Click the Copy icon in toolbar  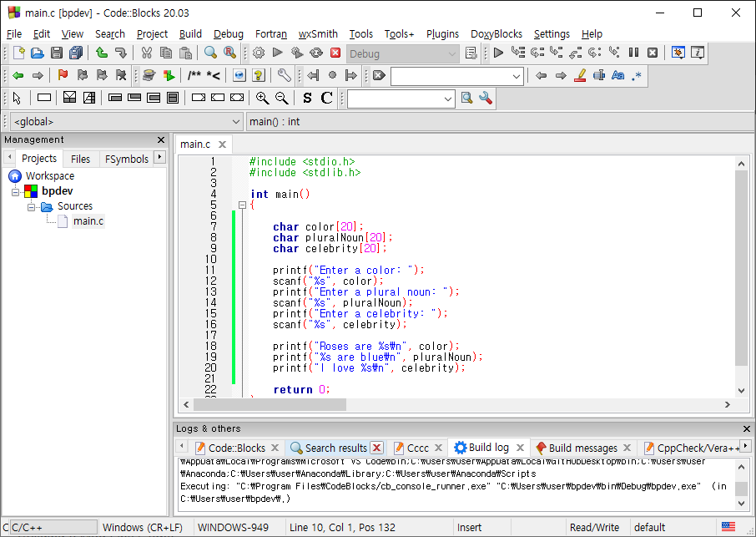tap(166, 53)
